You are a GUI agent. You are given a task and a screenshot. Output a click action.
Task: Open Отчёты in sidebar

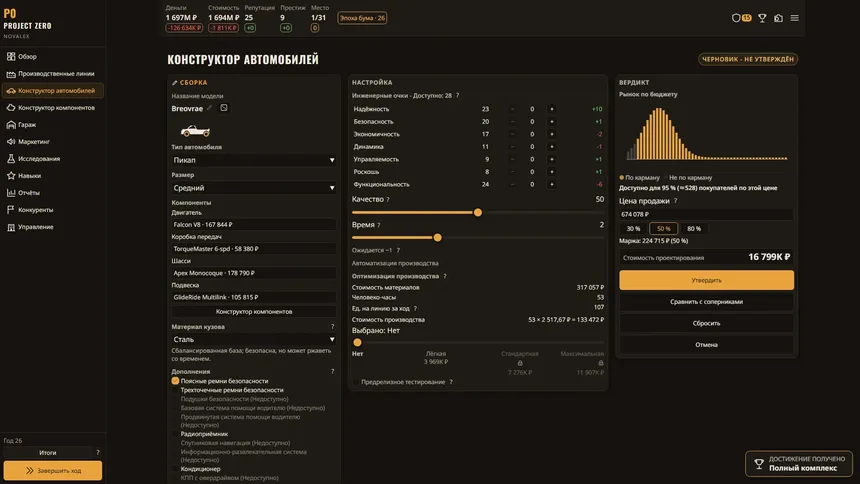pos(53,193)
